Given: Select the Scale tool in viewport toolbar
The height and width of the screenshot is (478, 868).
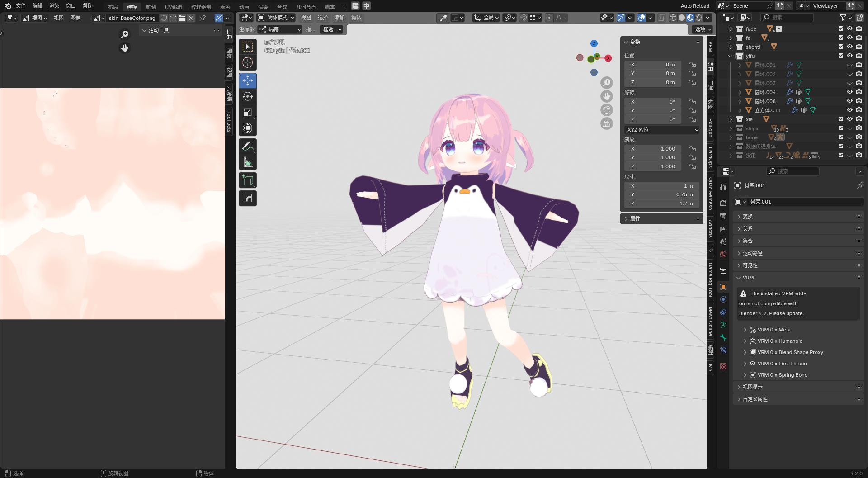Looking at the screenshot, I should click(x=247, y=113).
